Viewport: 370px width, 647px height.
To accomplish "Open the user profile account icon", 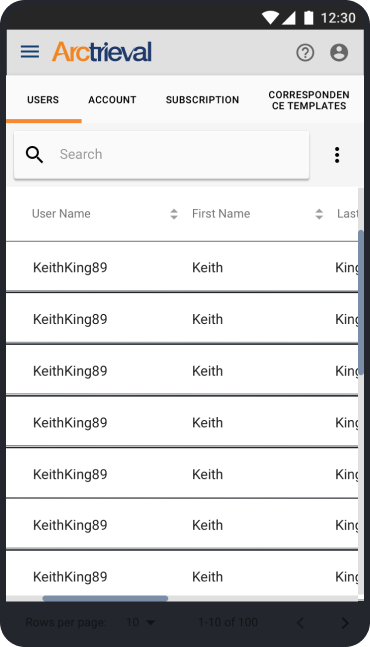I will (339, 53).
